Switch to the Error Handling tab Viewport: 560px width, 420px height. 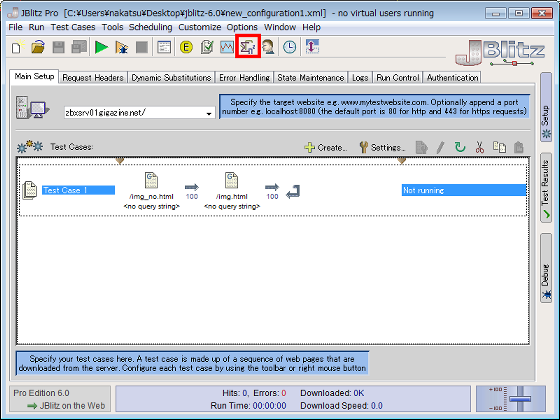[244, 78]
